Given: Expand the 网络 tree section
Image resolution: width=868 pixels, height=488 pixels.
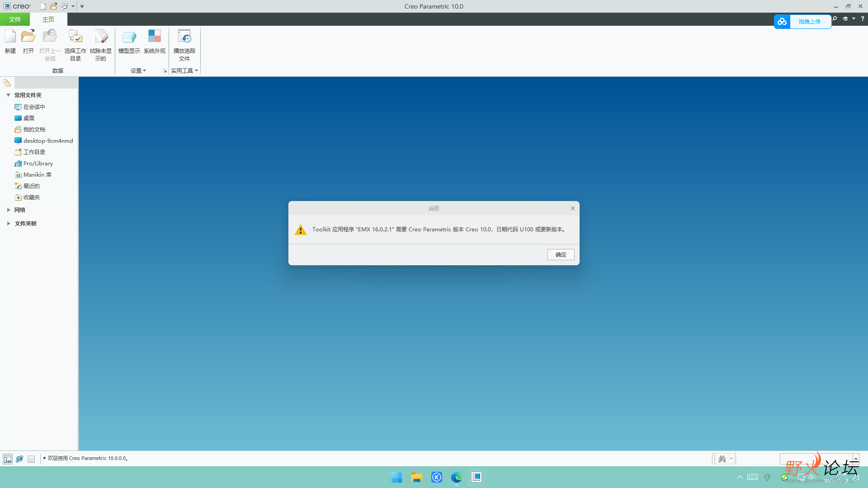Looking at the screenshot, I should point(8,210).
